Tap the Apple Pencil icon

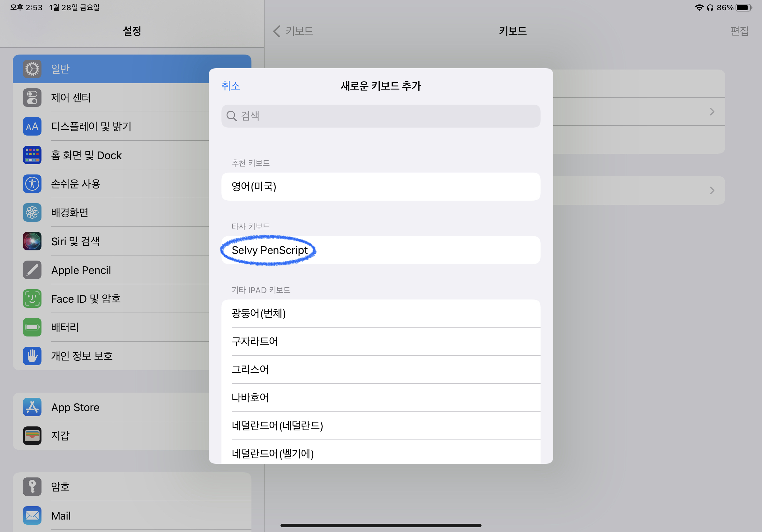pyautogui.click(x=32, y=270)
